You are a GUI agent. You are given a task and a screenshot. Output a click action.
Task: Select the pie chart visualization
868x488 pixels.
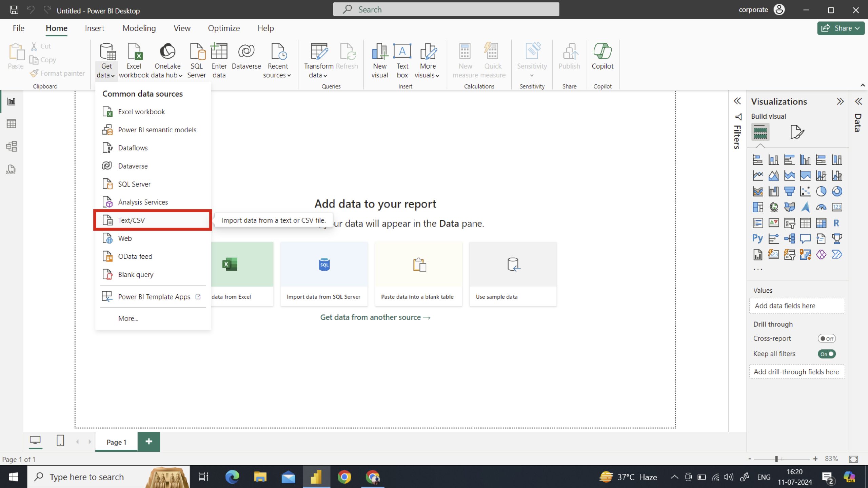tap(821, 191)
